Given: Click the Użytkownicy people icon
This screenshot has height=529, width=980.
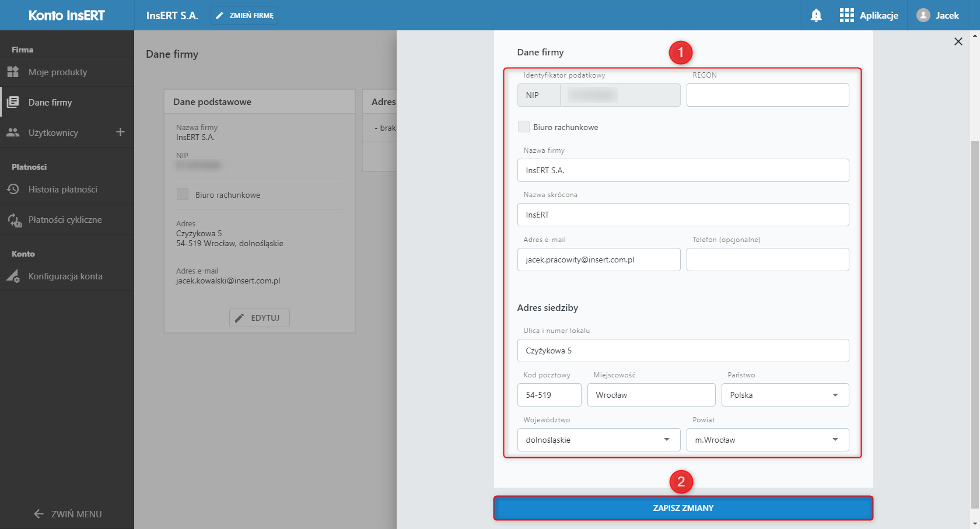Looking at the screenshot, I should point(13,132).
